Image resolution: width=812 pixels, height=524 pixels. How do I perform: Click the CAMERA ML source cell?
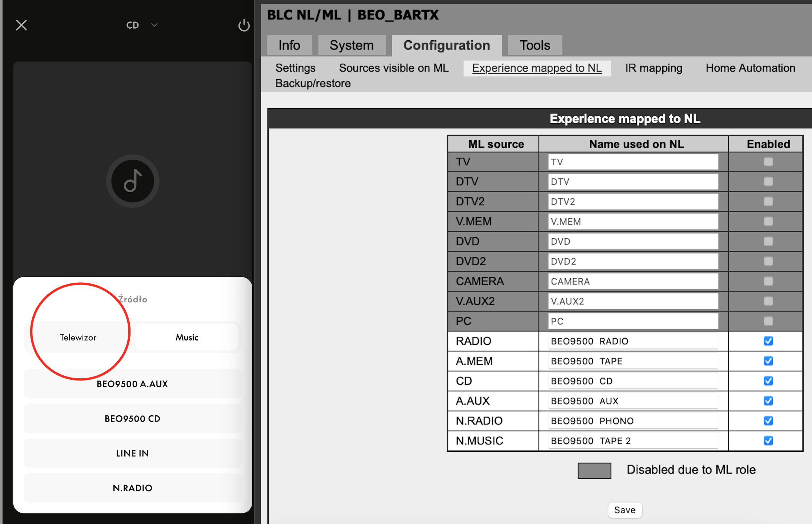point(493,281)
